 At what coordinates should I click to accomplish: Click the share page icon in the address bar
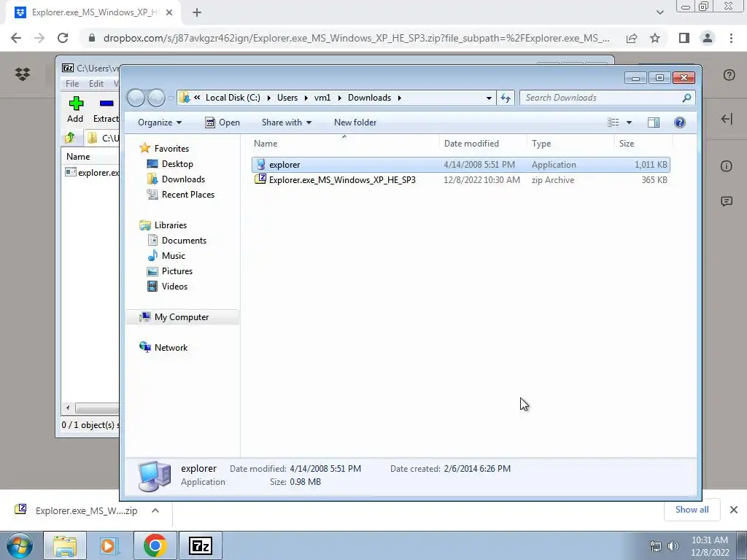pos(632,38)
